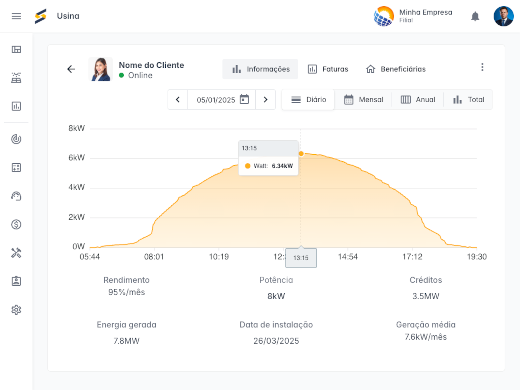Go back with the left arrow
The height and width of the screenshot is (390, 520).
71,69
